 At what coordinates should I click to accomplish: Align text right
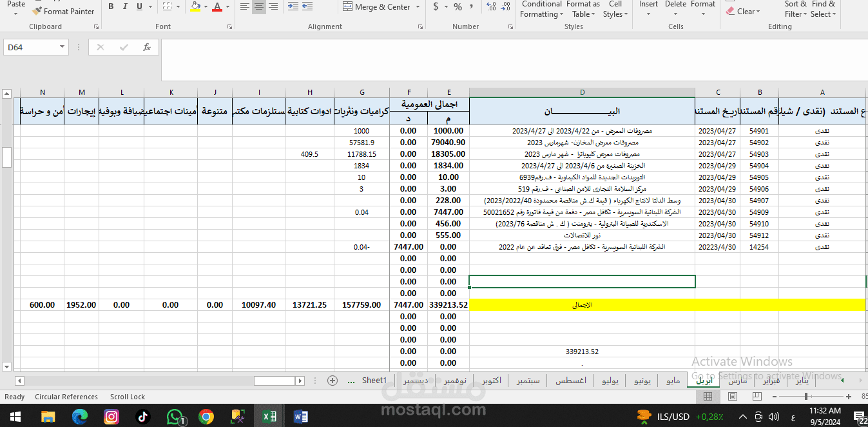point(273,7)
